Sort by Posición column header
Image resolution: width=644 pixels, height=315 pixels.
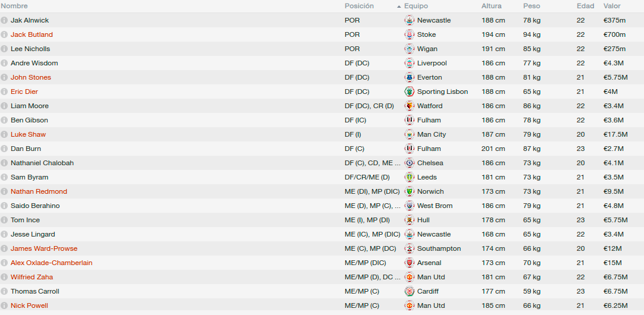tap(359, 6)
